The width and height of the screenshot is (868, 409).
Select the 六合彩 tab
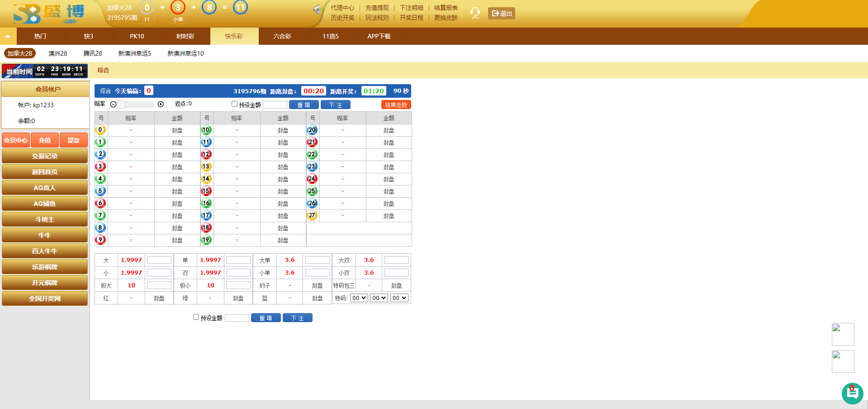(x=282, y=36)
